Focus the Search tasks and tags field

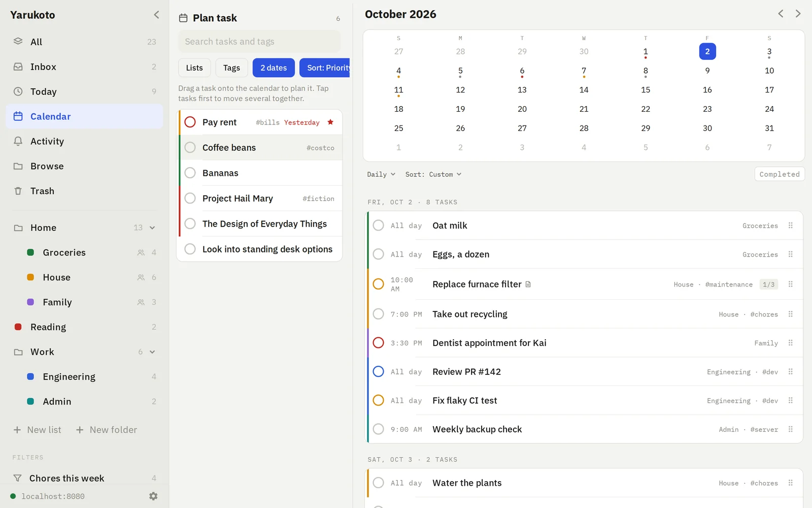[x=259, y=41]
